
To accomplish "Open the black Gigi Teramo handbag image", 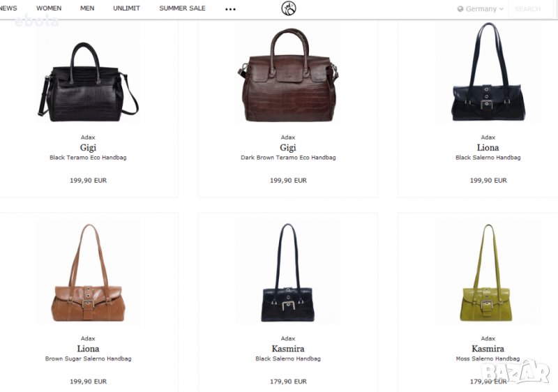I will [x=88, y=82].
